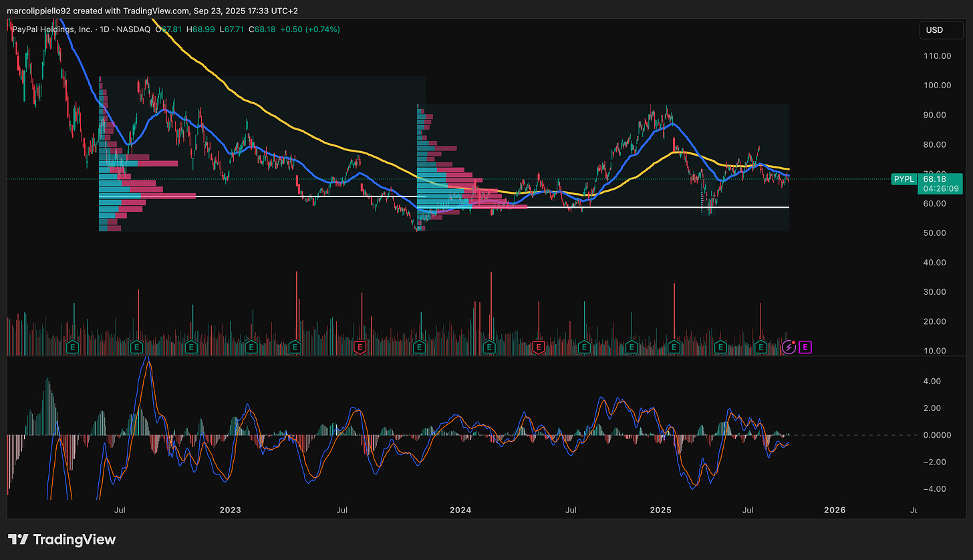The height and width of the screenshot is (560, 973).
Task: Click the last green earnings marker before lightning icon
Action: tap(760, 347)
